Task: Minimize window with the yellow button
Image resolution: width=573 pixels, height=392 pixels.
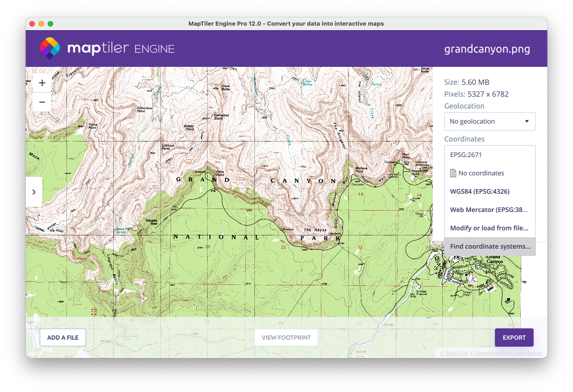Action: pos(41,24)
